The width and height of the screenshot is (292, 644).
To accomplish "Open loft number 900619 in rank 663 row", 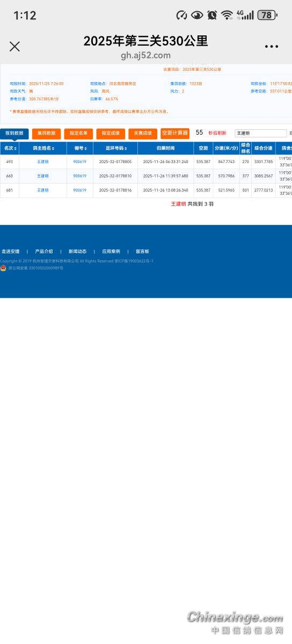I will (79, 176).
